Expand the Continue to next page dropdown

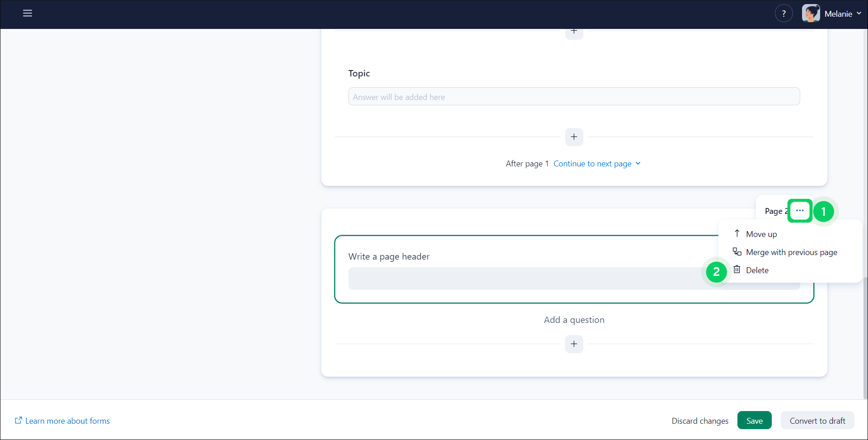[x=597, y=163]
